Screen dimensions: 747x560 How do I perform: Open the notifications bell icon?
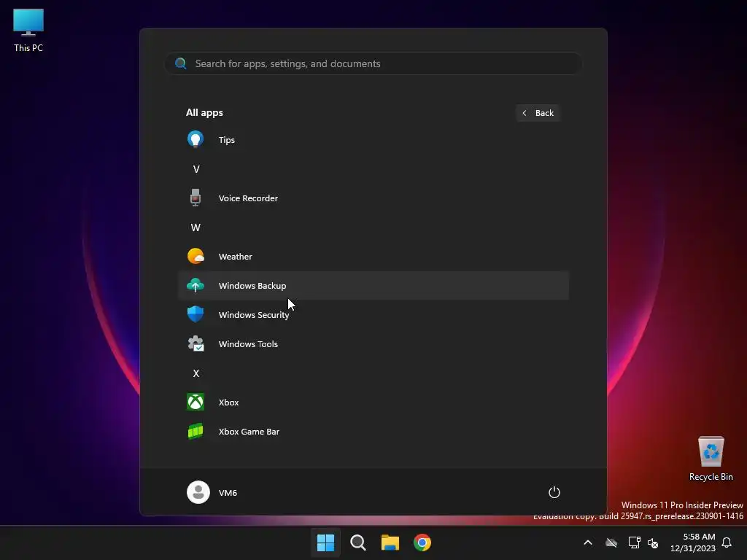point(727,542)
